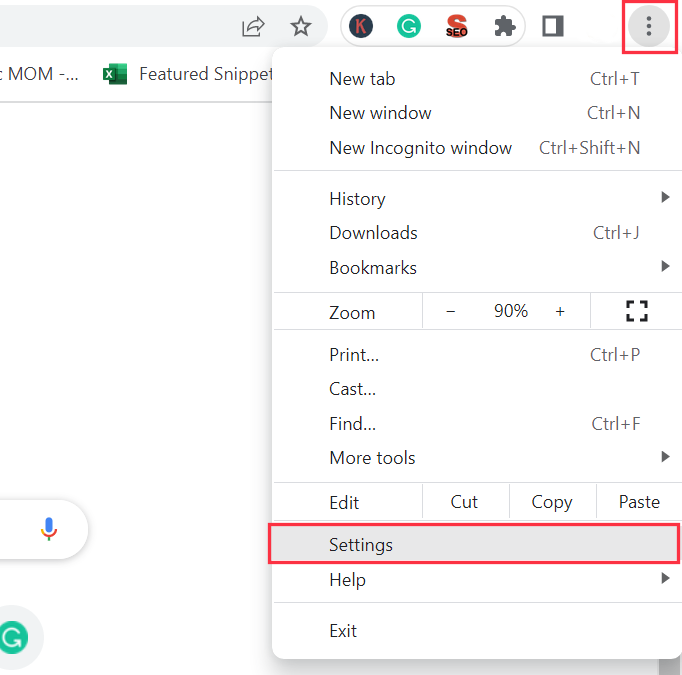Click the voice search microphone
Viewport: 682px width, 675px height.
pos(49,529)
